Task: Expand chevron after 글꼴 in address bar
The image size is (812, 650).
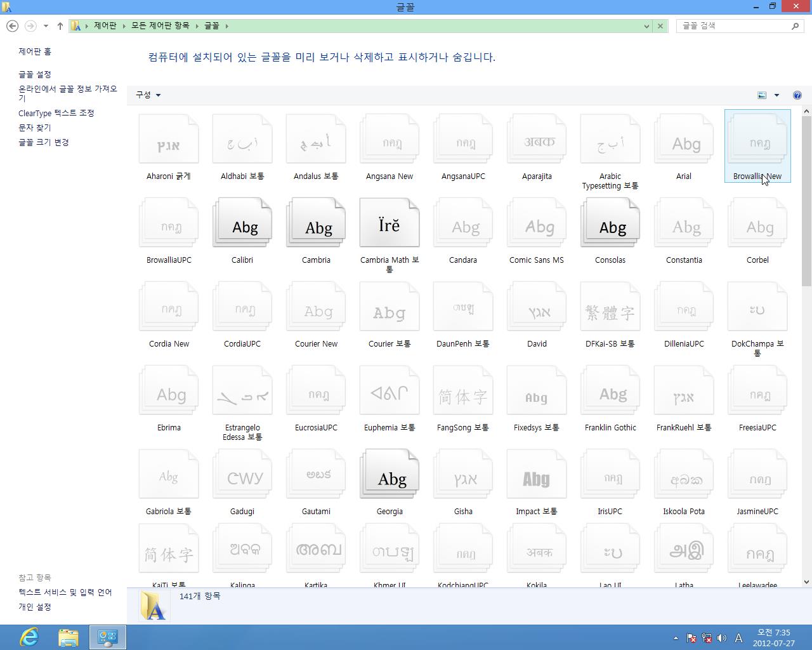Action: [x=226, y=26]
